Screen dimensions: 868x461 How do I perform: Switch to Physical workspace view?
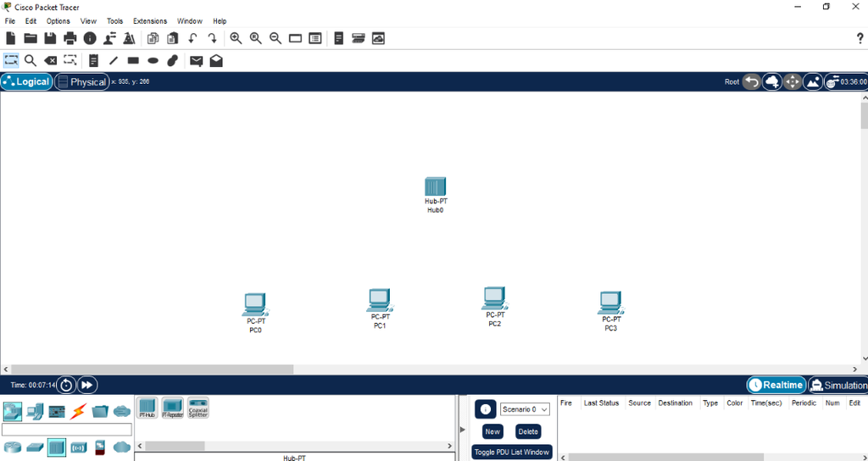(82, 82)
